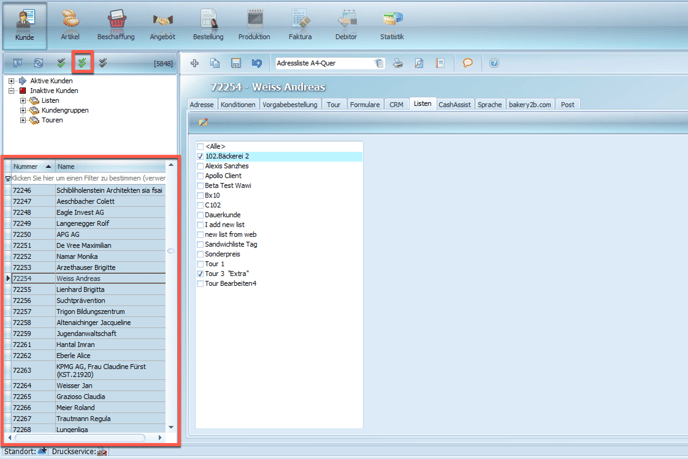The height and width of the screenshot is (459, 688).
Task: Check the Dauerkunde checkbox
Action: [x=201, y=215]
